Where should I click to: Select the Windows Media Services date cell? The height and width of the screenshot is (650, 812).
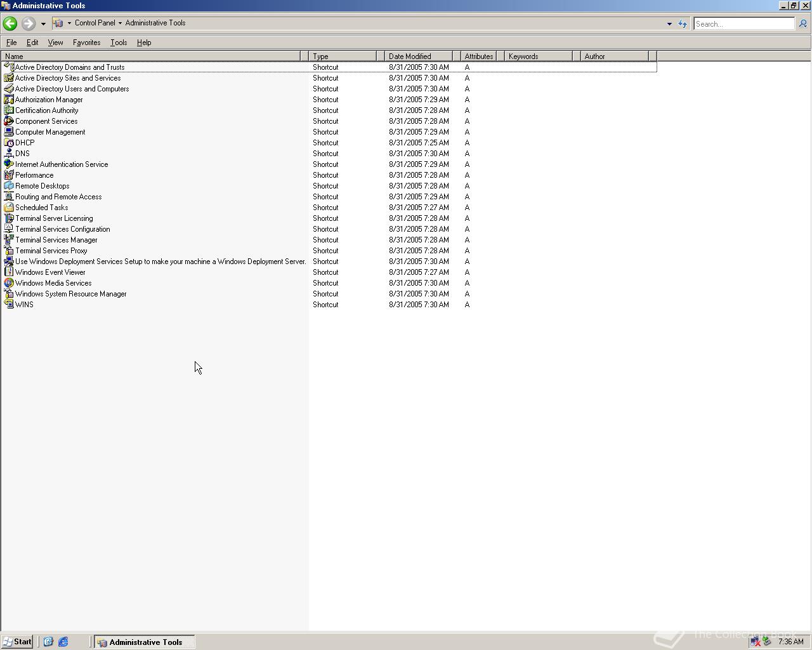click(x=419, y=283)
